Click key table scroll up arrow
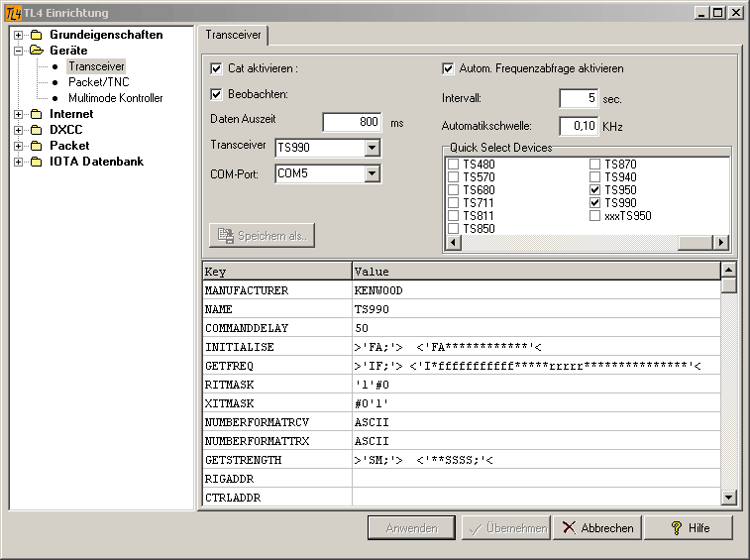750x560 pixels. coord(728,270)
